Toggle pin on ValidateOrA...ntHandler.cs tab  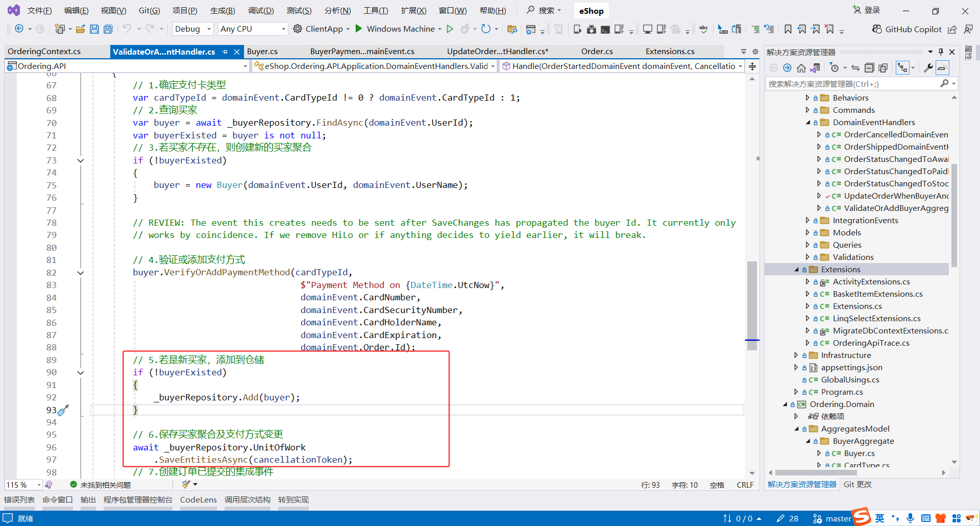click(x=225, y=52)
